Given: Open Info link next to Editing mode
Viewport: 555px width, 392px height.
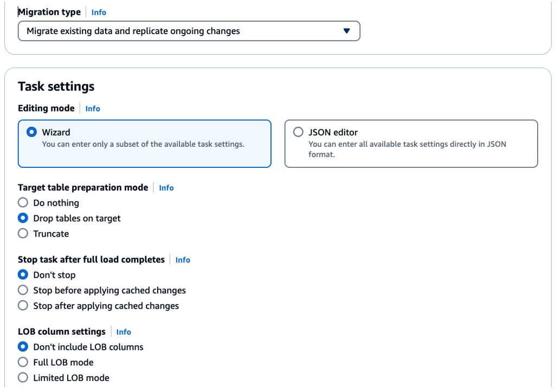Looking at the screenshot, I should click(x=93, y=108).
